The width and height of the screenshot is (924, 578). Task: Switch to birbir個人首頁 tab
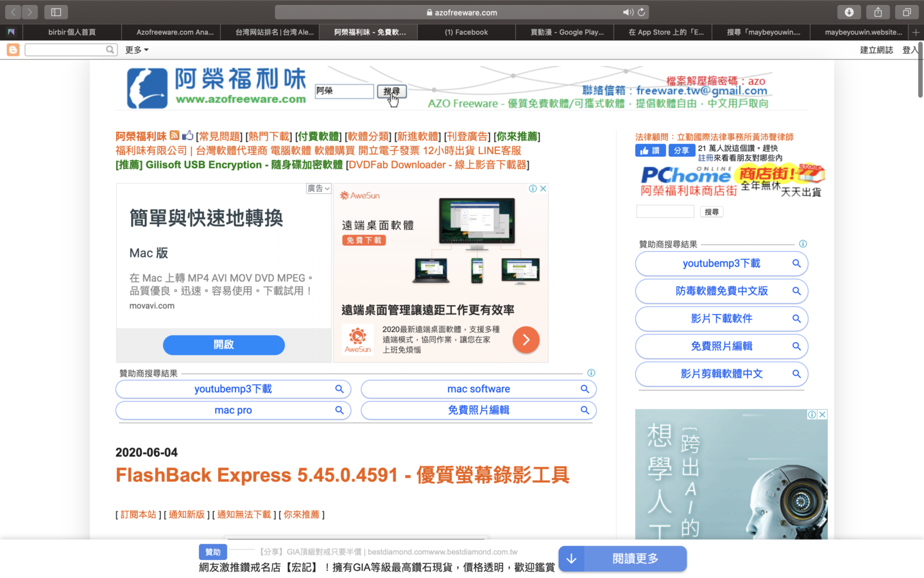[72, 32]
